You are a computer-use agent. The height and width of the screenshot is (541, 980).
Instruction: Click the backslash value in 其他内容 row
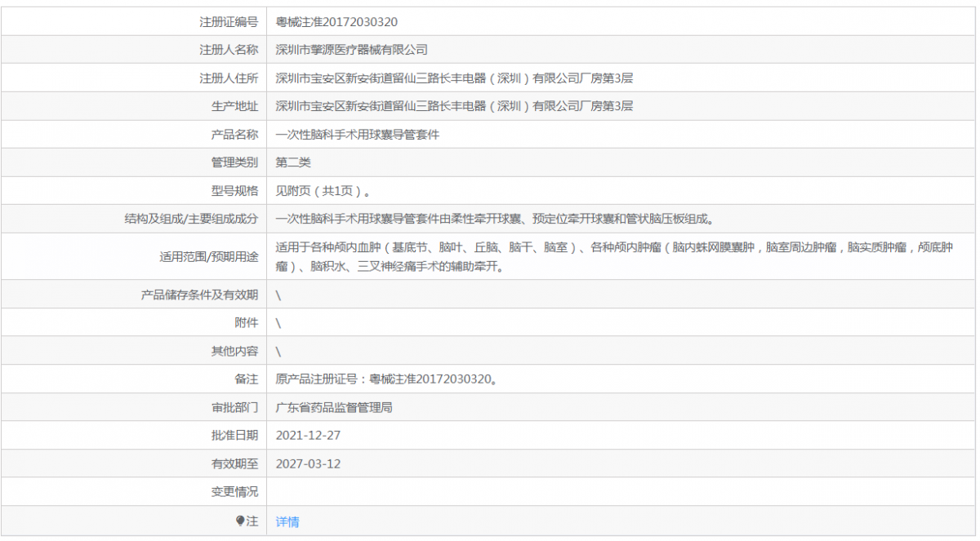pyautogui.click(x=278, y=351)
